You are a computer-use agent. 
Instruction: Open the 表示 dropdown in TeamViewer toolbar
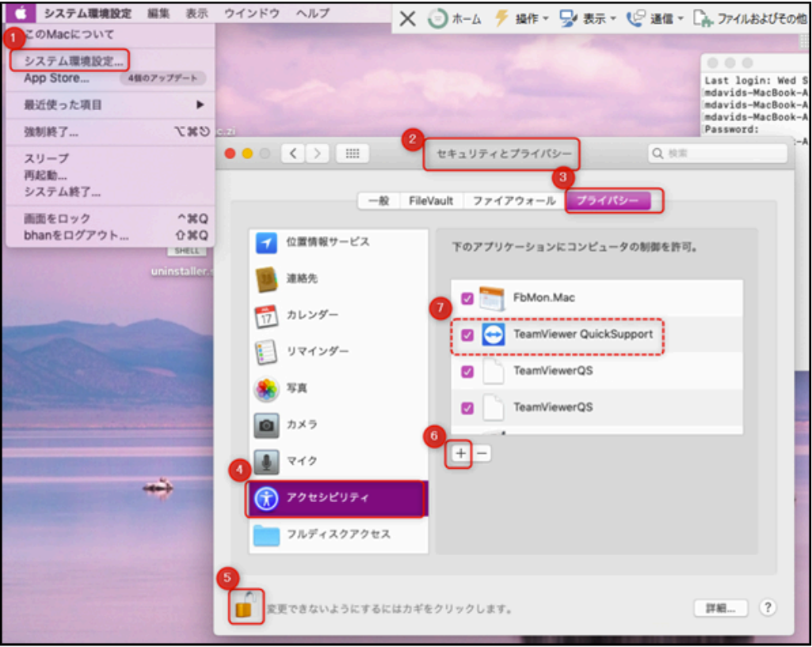587,19
